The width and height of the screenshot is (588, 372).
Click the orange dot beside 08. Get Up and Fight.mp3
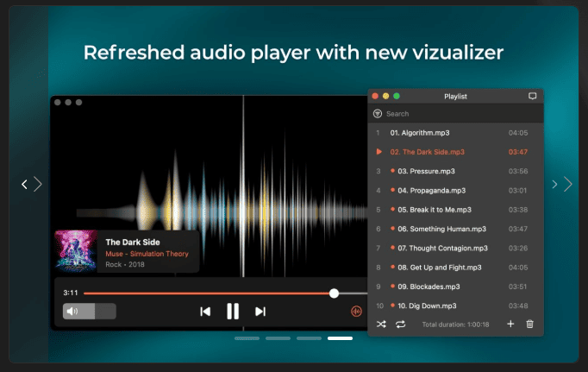click(x=392, y=267)
